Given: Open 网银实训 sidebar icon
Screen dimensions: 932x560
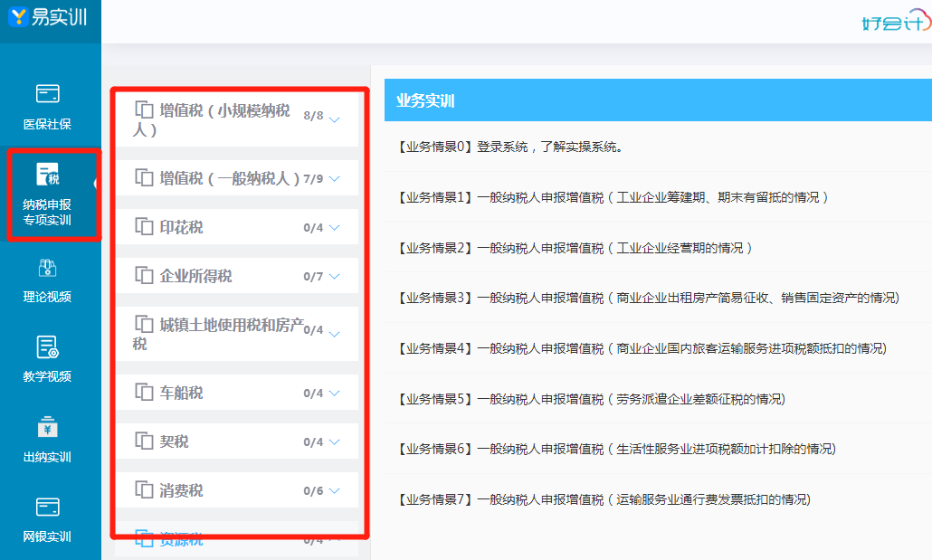Looking at the screenshot, I should (x=48, y=508).
